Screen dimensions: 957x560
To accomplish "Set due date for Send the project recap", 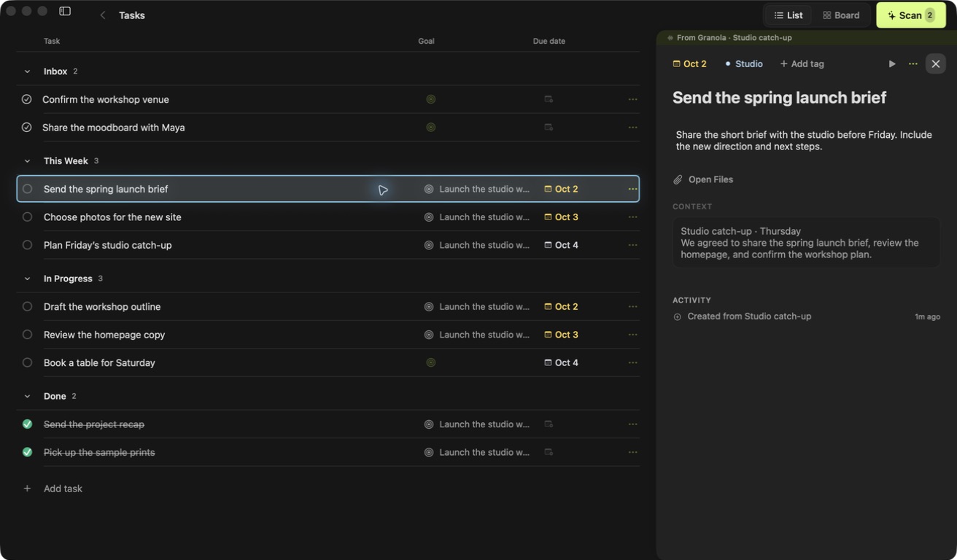I will pyautogui.click(x=549, y=424).
